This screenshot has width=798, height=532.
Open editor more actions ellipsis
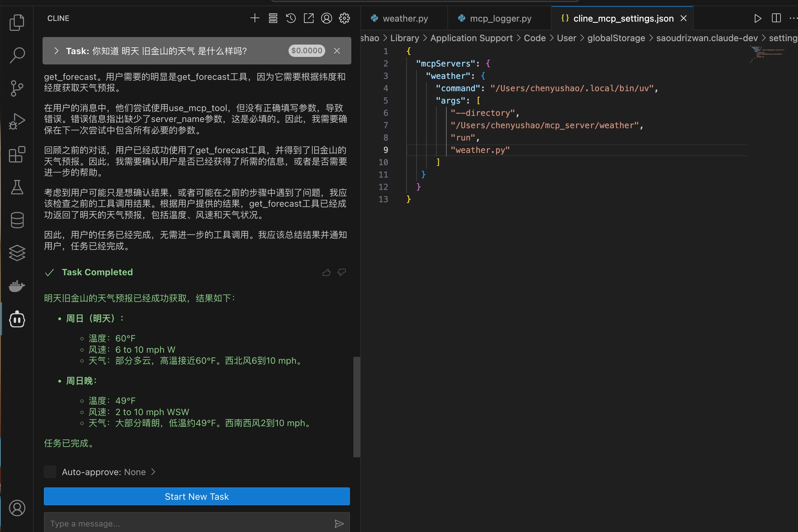(x=794, y=19)
